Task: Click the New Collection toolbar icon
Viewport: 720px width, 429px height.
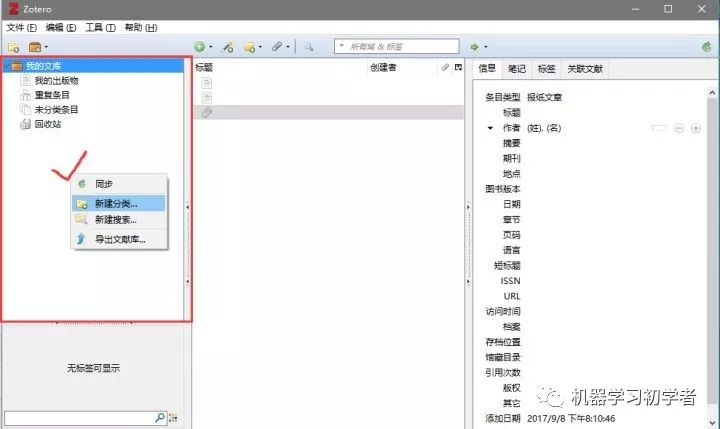Action: [14, 47]
